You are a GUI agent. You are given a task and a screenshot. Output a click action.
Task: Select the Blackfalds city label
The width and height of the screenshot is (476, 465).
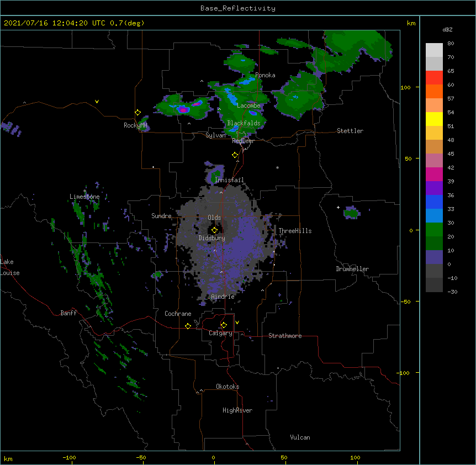[x=244, y=123]
